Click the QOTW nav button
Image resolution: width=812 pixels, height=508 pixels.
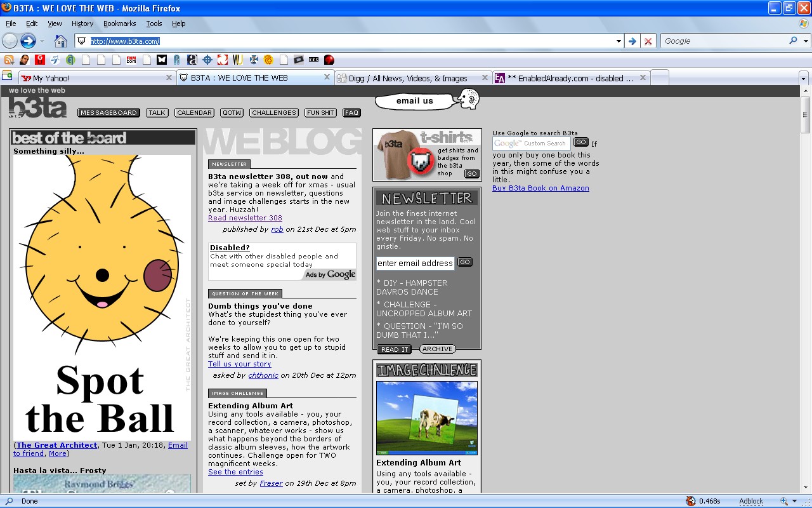(x=232, y=113)
